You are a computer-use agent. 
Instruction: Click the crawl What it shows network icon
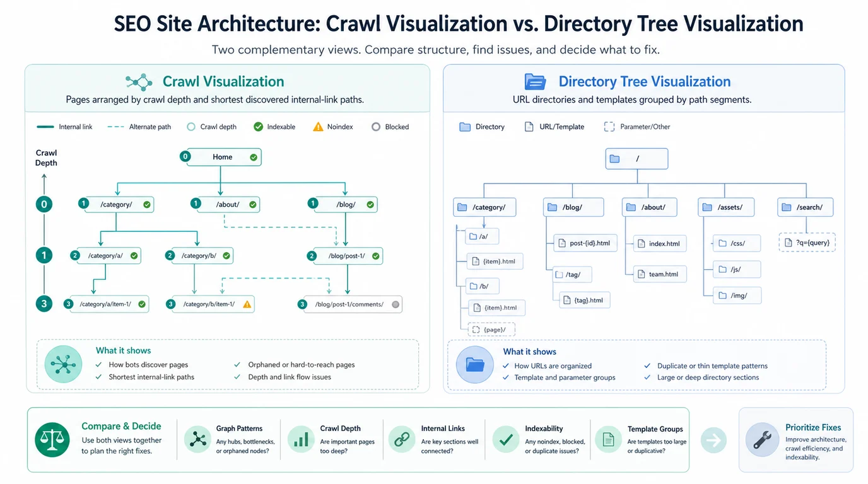point(64,364)
